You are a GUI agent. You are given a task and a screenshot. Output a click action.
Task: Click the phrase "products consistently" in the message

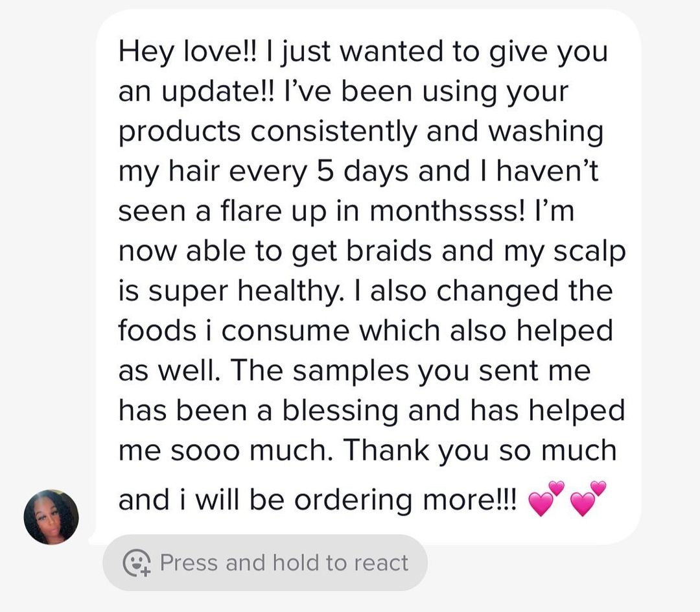(x=268, y=132)
